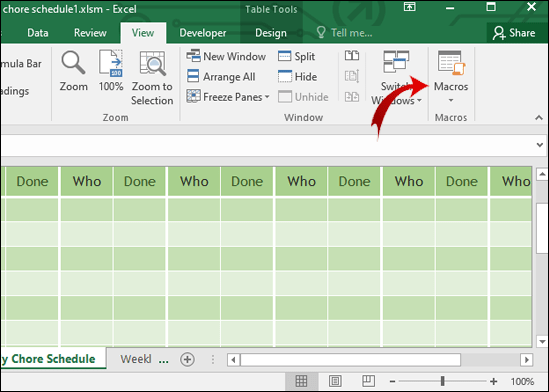The width and height of the screenshot is (549, 392).
Task: Open the Macros button
Action: [x=451, y=77]
